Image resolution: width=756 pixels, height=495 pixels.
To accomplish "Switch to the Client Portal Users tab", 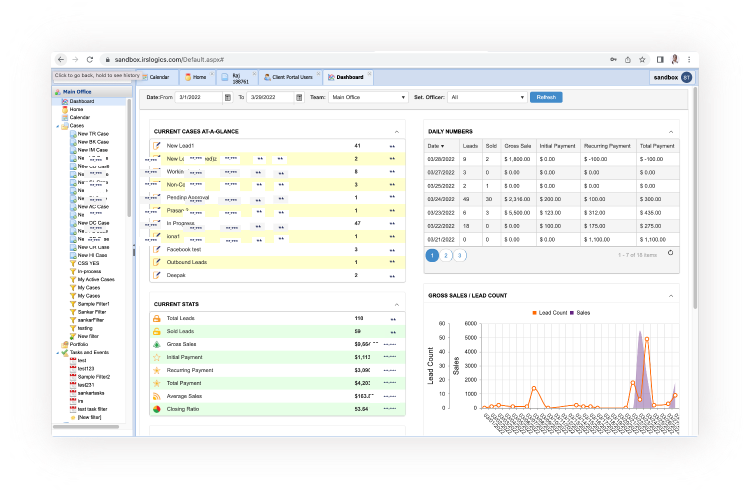I will [288, 77].
